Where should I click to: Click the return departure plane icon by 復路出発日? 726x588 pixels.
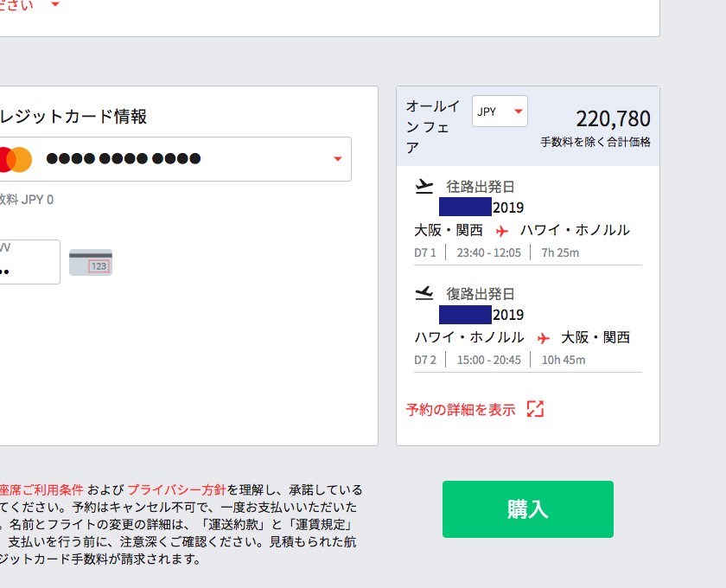tap(423, 293)
